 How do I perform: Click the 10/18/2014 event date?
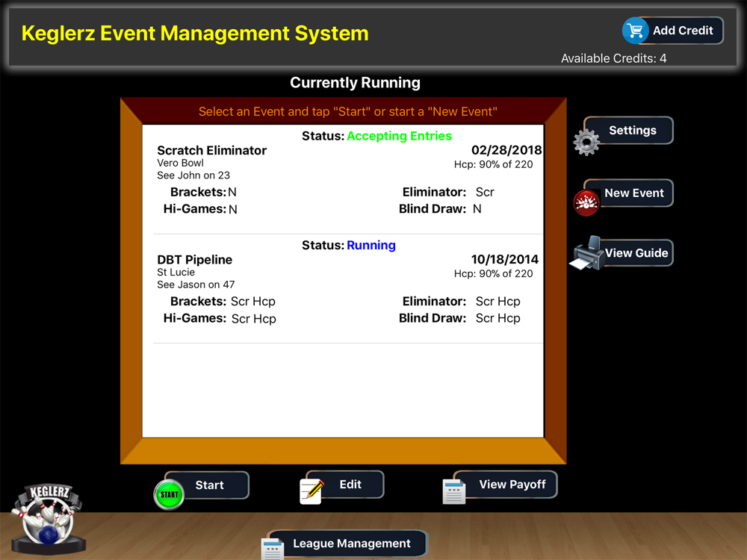(504, 260)
